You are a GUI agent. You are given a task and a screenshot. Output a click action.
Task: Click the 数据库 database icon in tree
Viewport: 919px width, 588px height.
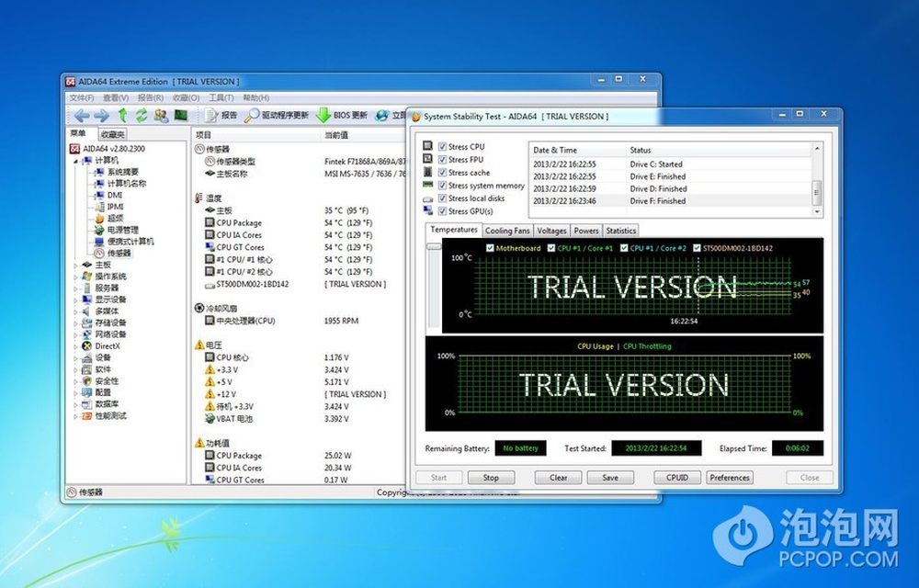point(86,404)
